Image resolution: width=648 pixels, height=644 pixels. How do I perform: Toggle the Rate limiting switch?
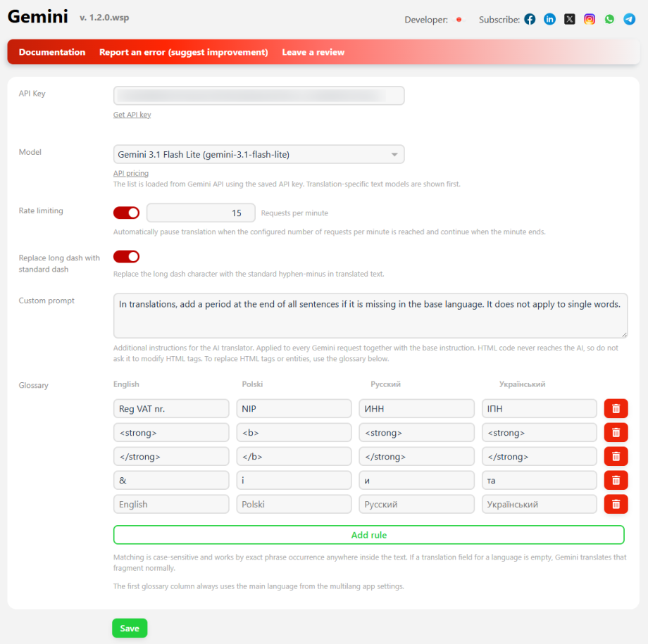click(x=127, y=213)
